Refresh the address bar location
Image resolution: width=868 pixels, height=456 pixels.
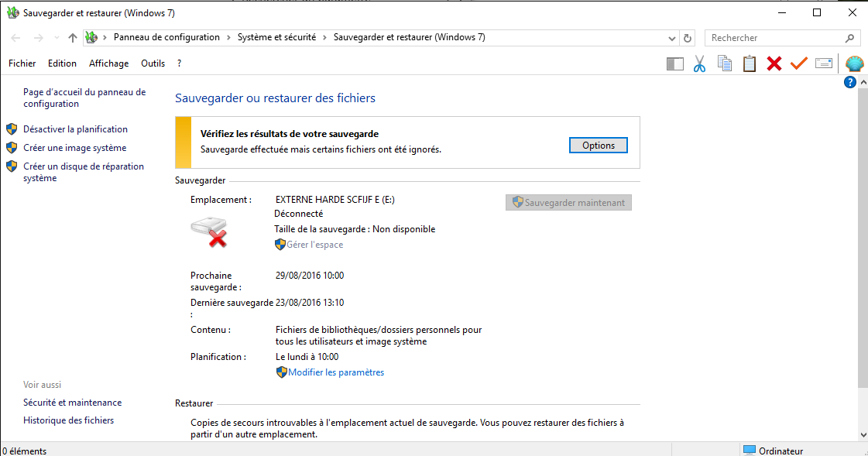coord(688,38)
